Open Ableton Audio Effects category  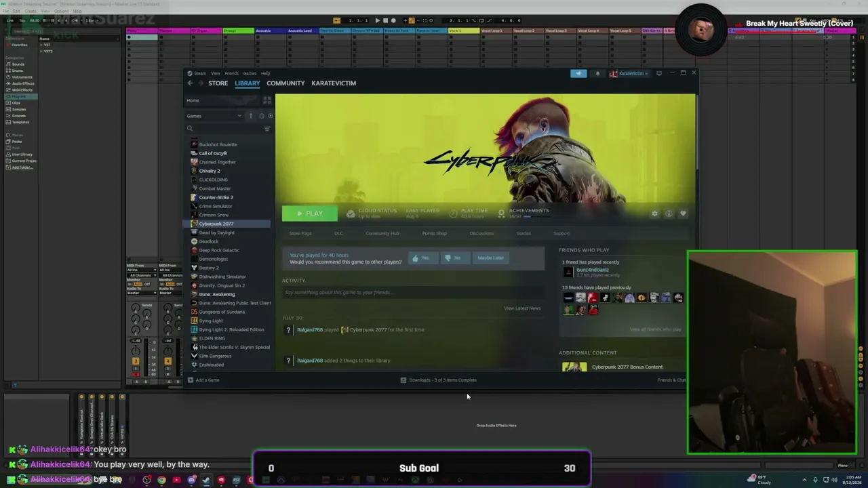tap(22, 83)
